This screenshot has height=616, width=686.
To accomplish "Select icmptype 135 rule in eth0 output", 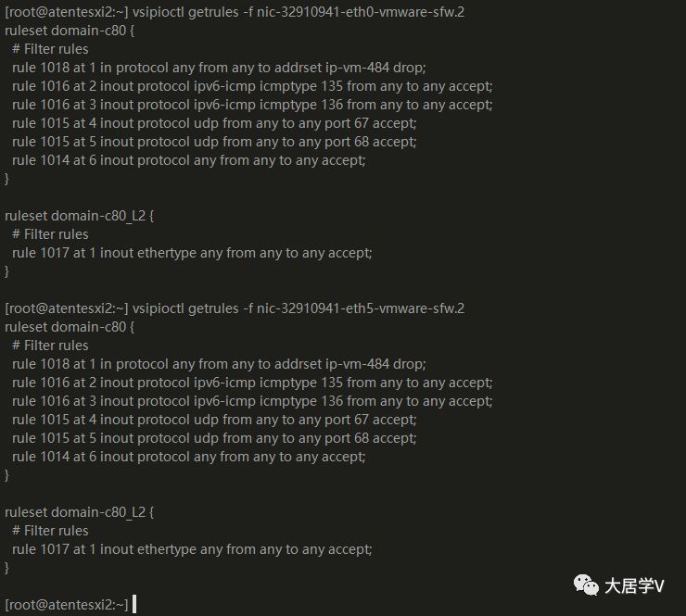I will 252,86.
